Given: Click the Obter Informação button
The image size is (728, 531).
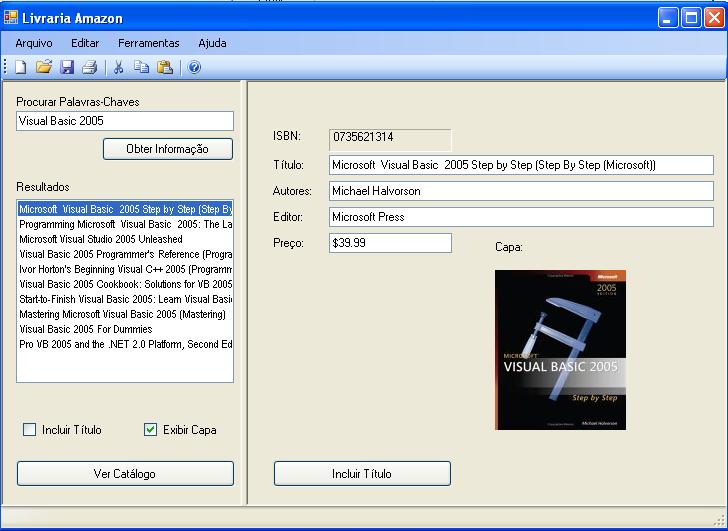Looking at the screenshot, I should coord(168,149).
